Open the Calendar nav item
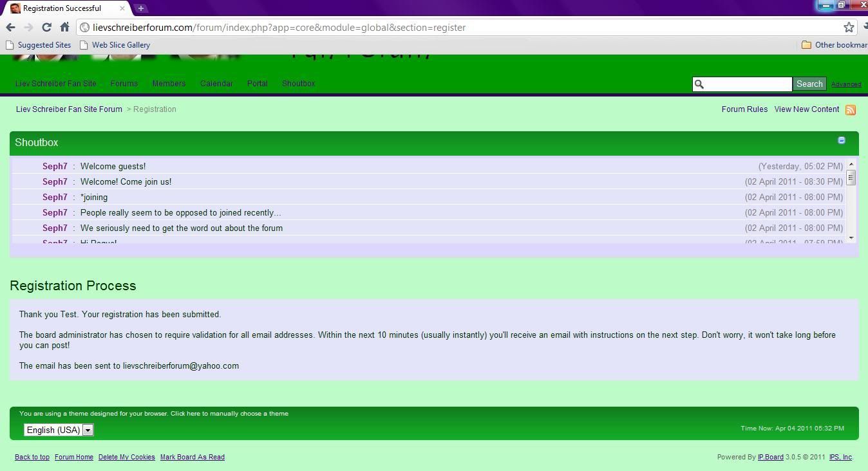 tap(216, 84)
